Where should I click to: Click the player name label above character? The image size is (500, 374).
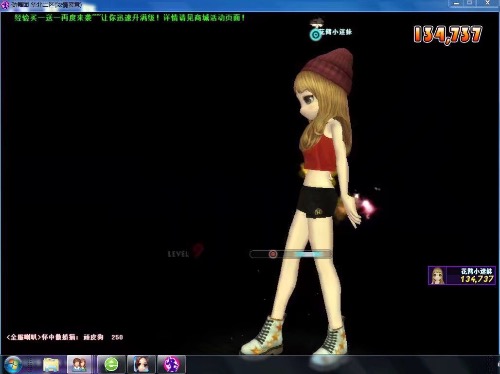pyautogui.click(x=336, y=32)
